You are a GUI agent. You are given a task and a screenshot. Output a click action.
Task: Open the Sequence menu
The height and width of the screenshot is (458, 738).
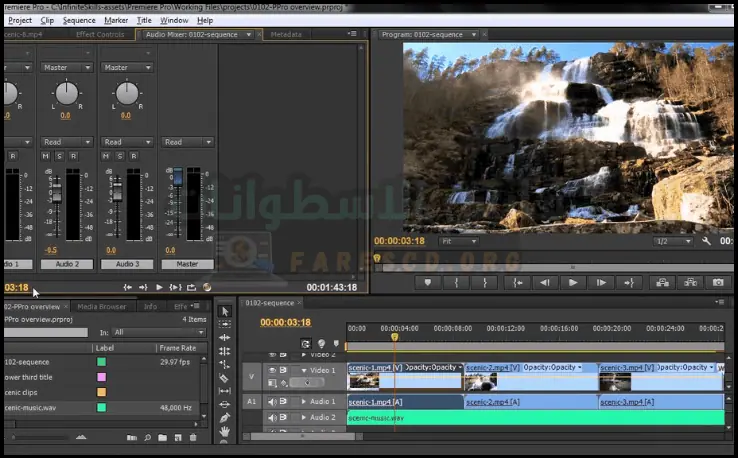(79, 20)
